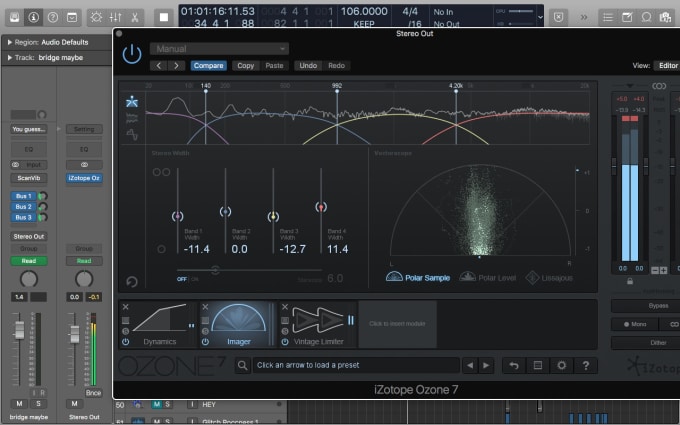The width and height of the screenshot is (680, 425).
Task: Click the Undo button in plugin header
Action: [x=308, y=65]
